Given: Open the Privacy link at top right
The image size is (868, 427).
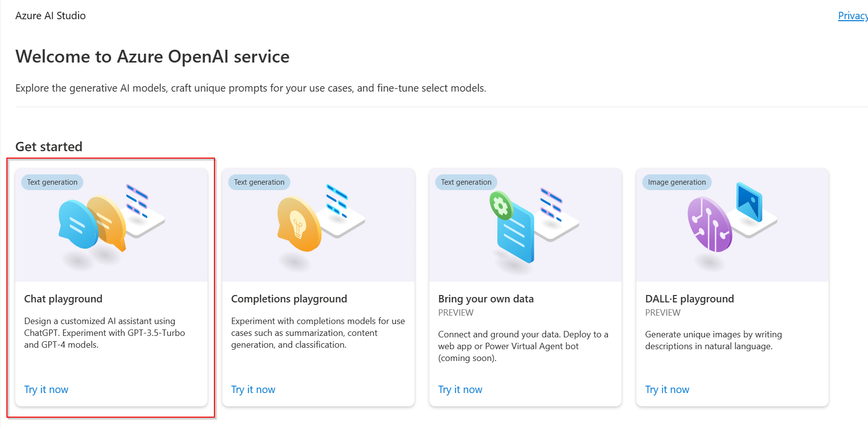Looking at the screenshot, I should 852,16.
